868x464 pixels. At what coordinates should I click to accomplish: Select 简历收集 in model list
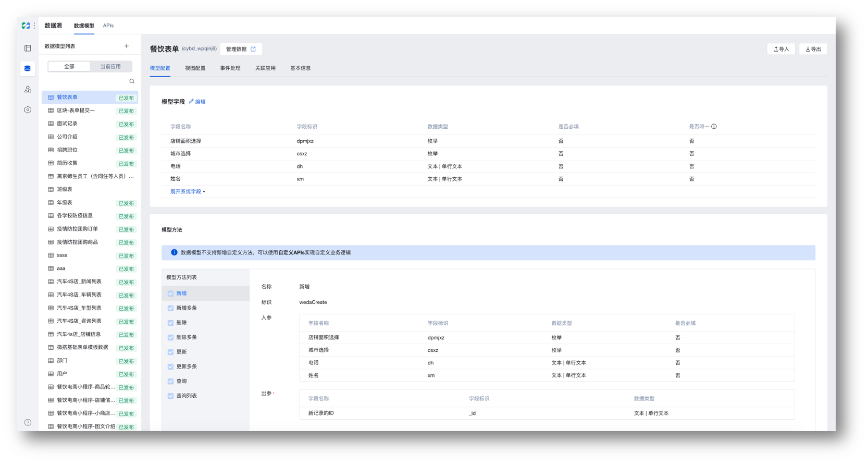point(90,163)
